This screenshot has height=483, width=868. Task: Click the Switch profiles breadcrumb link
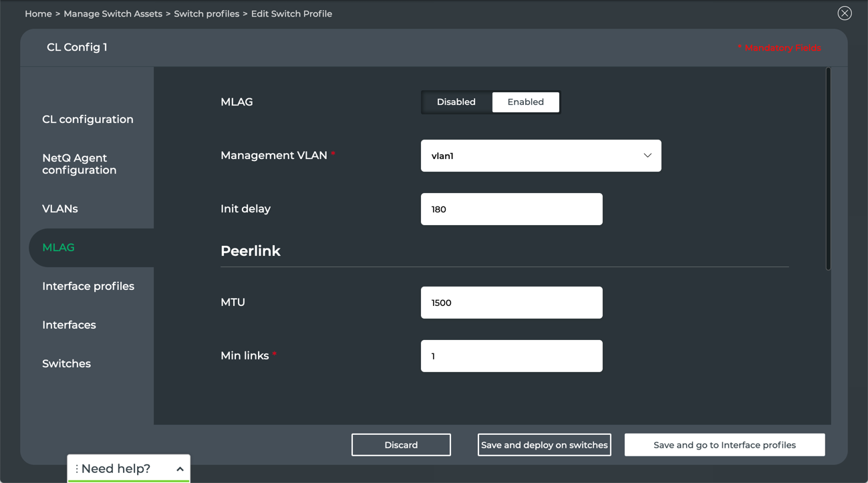click(x=206, y=14)
